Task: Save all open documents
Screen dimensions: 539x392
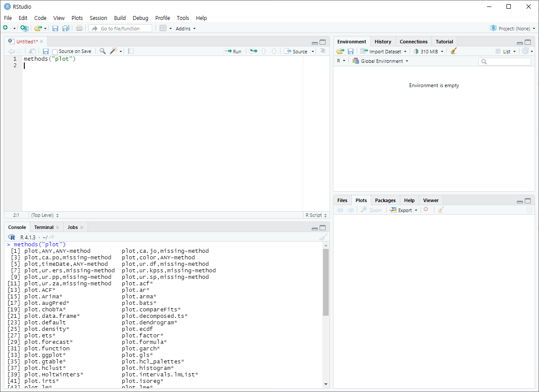Action: 65,28
